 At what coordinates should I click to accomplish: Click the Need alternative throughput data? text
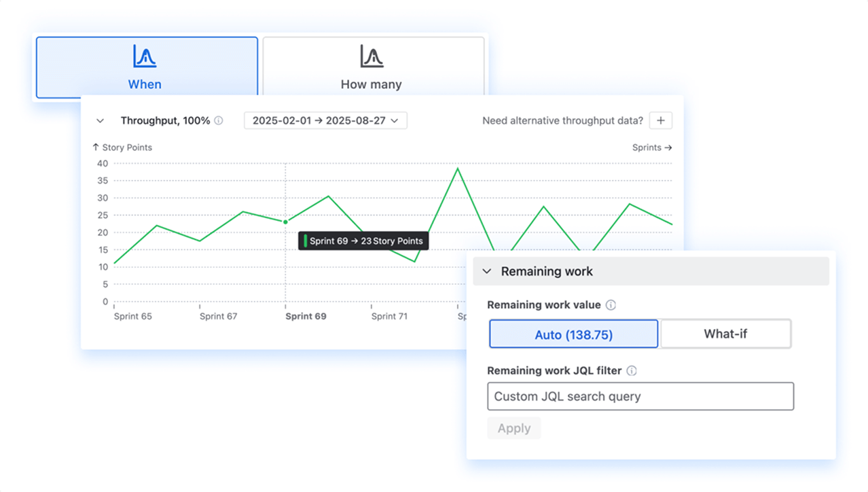click(x=562, y=121)
